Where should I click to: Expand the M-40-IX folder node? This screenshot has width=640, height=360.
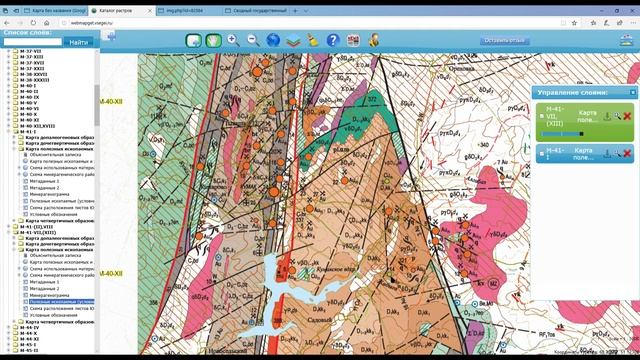[x=9, y=97]
